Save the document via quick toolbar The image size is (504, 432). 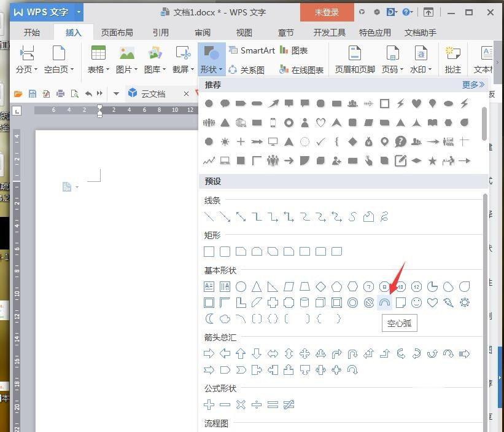click(32, 94)
